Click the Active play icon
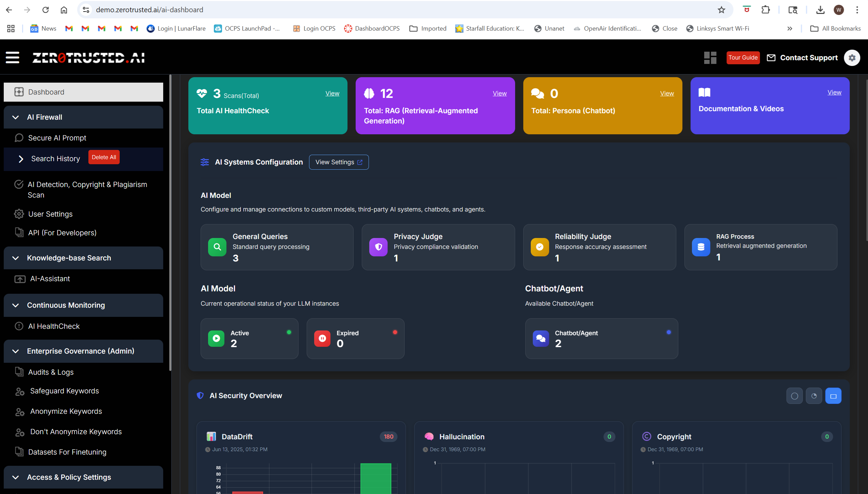The width and height of the screenshot is (868, 494). (x=216, y=339)
